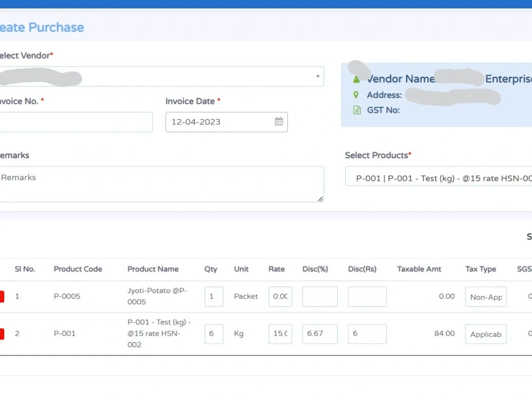The image size is (532, 399).
Task: Change Tax Type on the P-001 row
Action: [485, 334]
